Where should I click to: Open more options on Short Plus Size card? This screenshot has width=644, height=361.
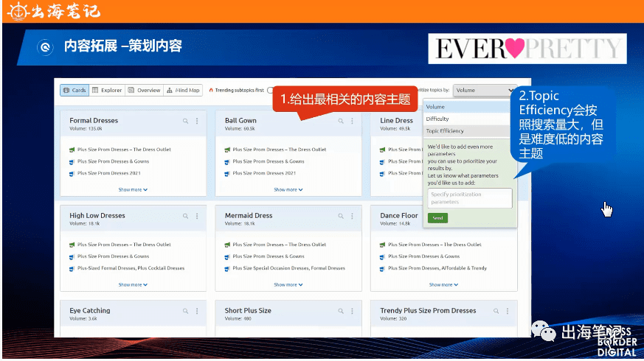pos(353,312)
